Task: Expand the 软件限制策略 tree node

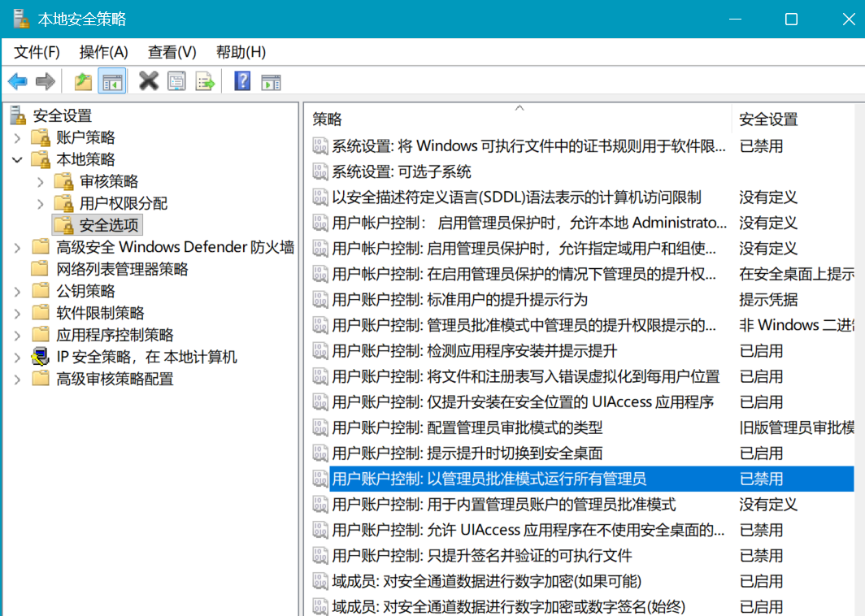Action: [17, 313]
